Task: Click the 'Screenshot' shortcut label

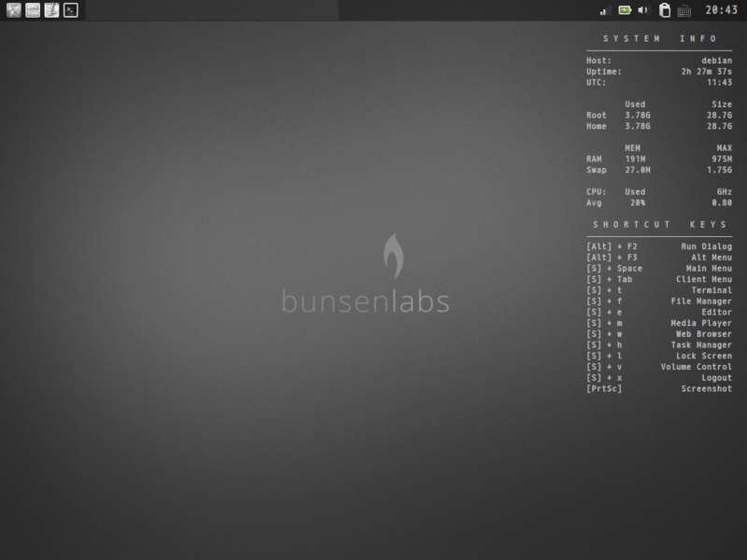Action: coord(707,389)
